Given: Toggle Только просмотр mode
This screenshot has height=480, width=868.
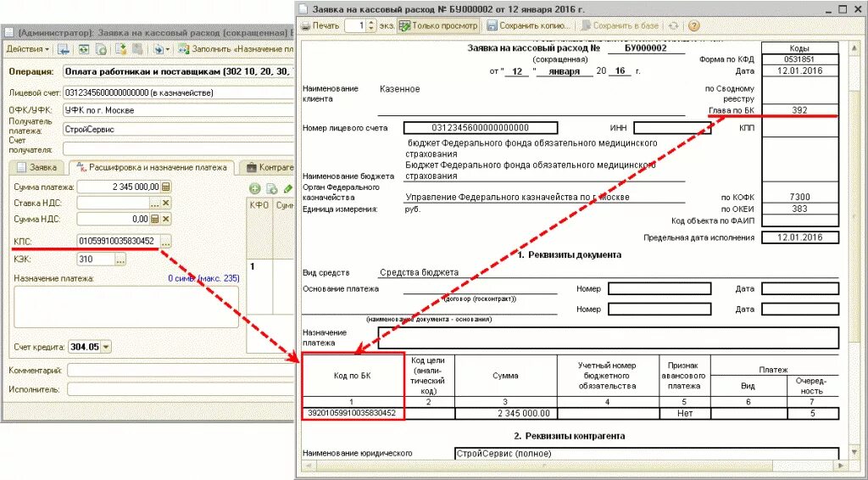Looking at the screenshot, I should point(438,25).
